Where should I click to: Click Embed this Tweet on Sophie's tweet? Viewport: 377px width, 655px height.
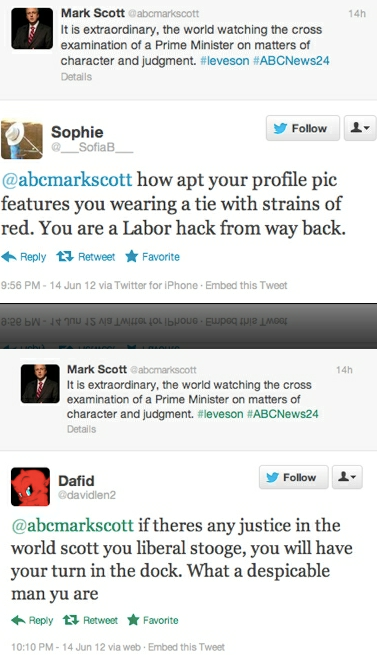246,285
